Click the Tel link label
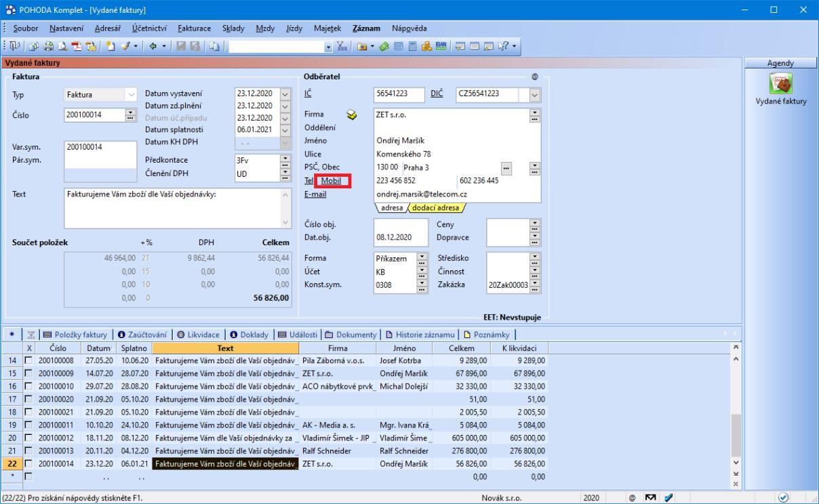 tap(309, 181)
